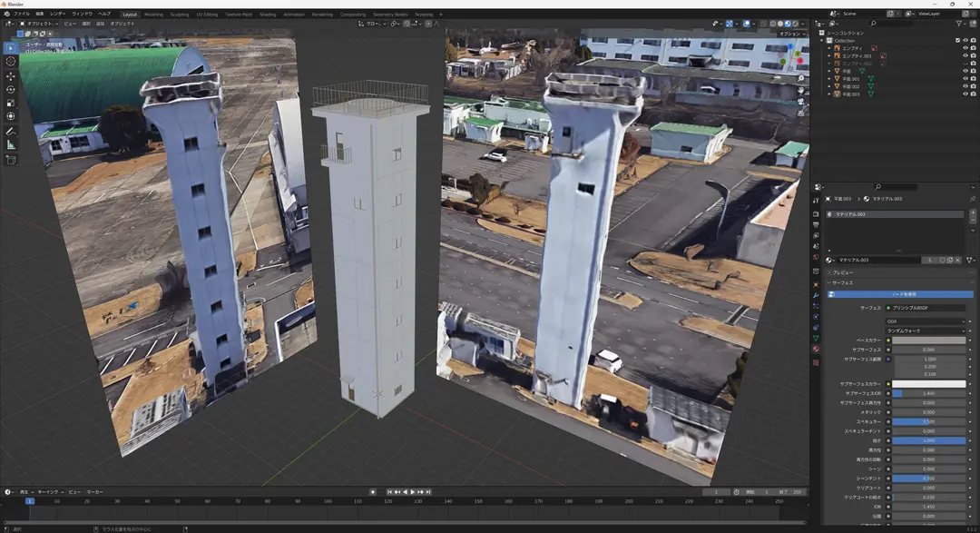Open the View Layer properties tab

click(x=816, y=235)
